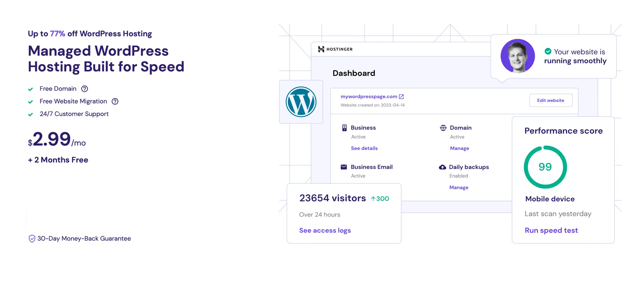Screen dimensions: 644x297
Task: Click the checkmark next to 24/7 Customer Support
Action: point(31,114)
